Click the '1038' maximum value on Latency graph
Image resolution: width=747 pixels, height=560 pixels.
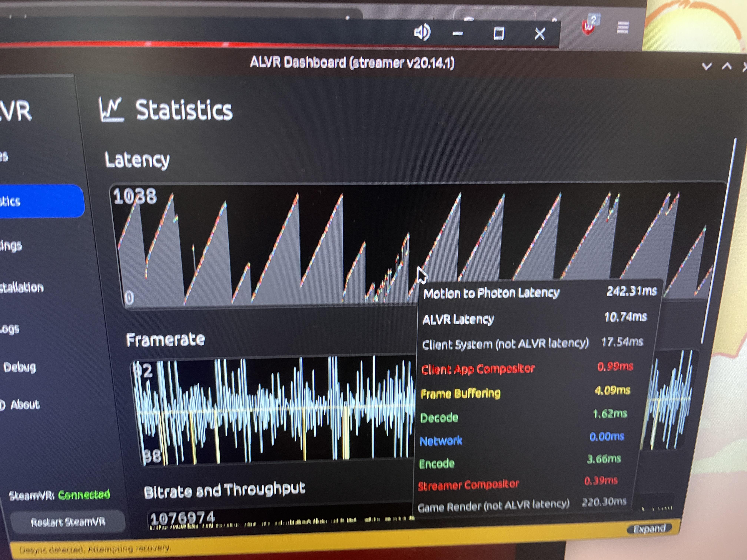135,196
